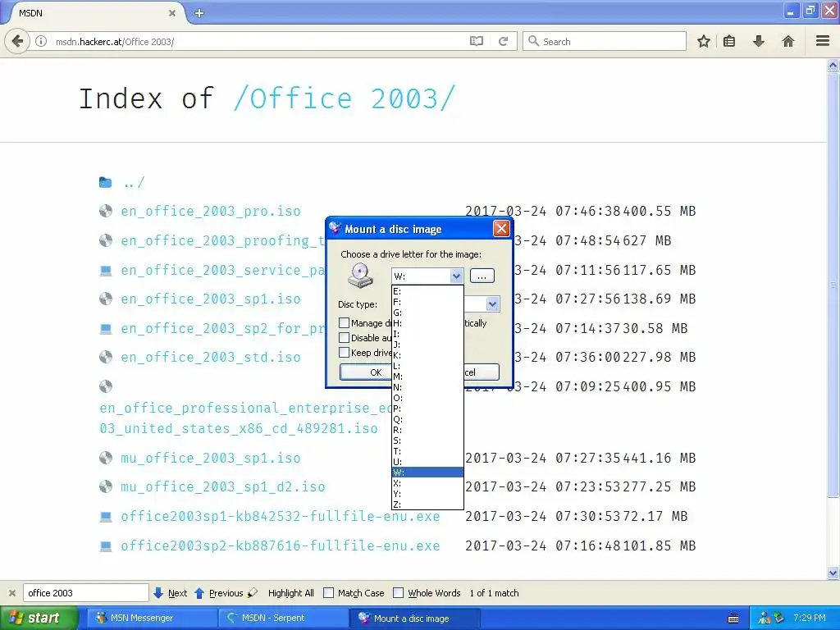The width and height of the screenshot is (840, 630).
Task: Toggle Highlight All in find bar
Action: pos(291,593)
